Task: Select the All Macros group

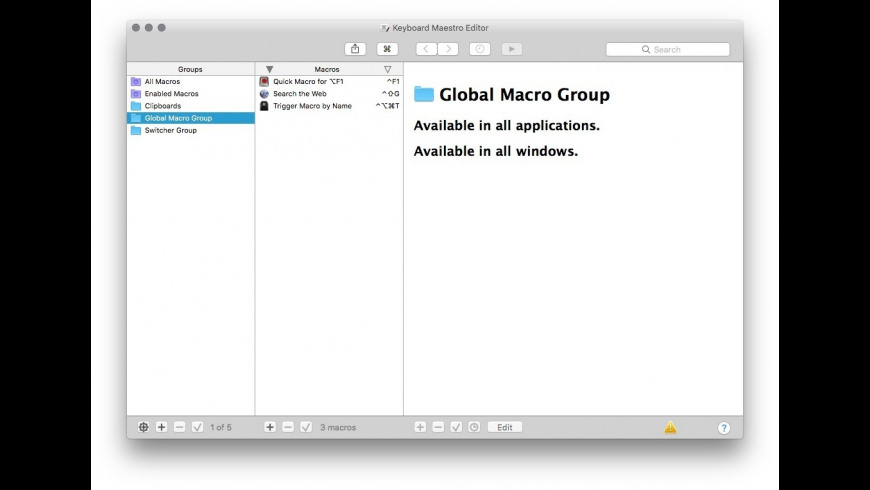Action: tap(162, 81)
